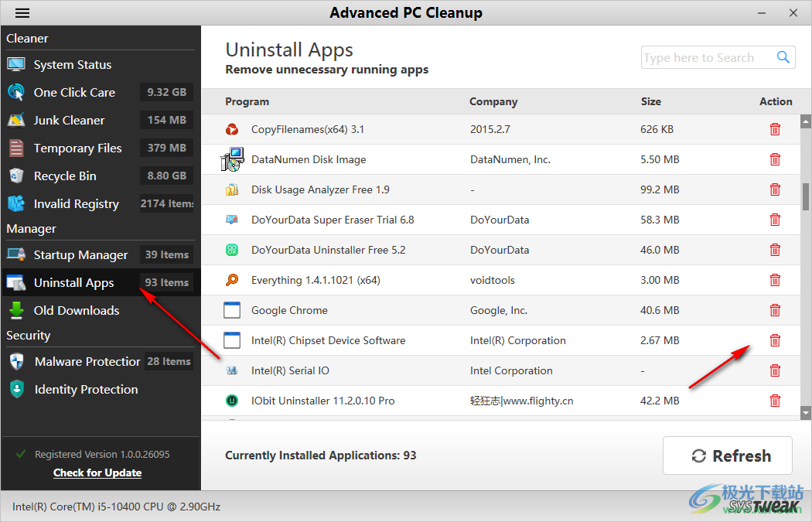Screen dimensions: 812x522
Task: Delete DataNumen Disk Image with trash icon
Action: tap(775, 159)
